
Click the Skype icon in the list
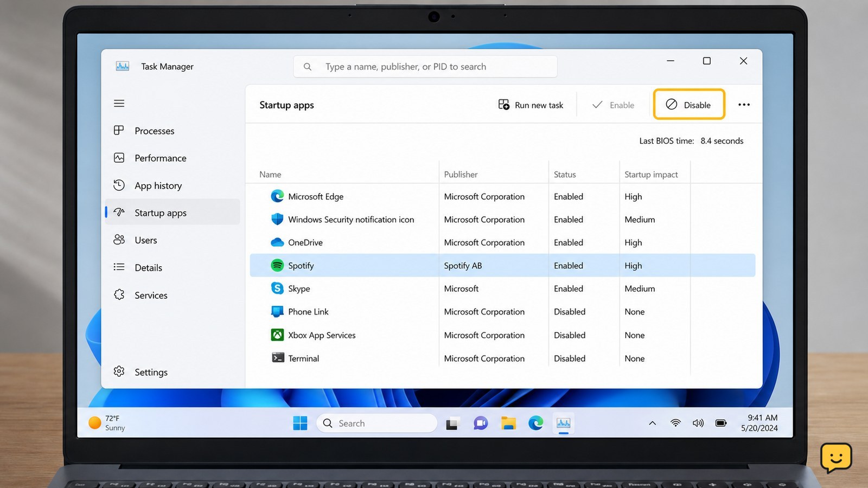pyautogui.click(x=277, y=288)
